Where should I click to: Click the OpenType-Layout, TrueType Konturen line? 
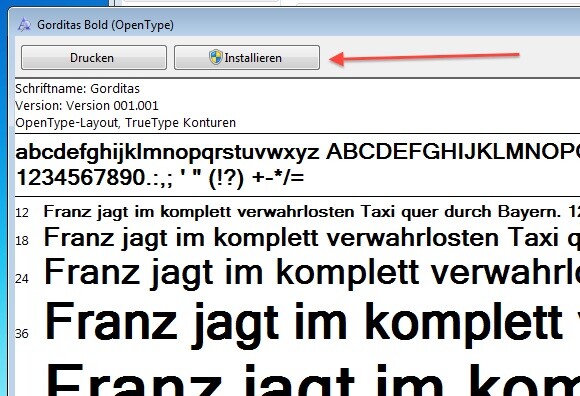[x=125, y=123]
